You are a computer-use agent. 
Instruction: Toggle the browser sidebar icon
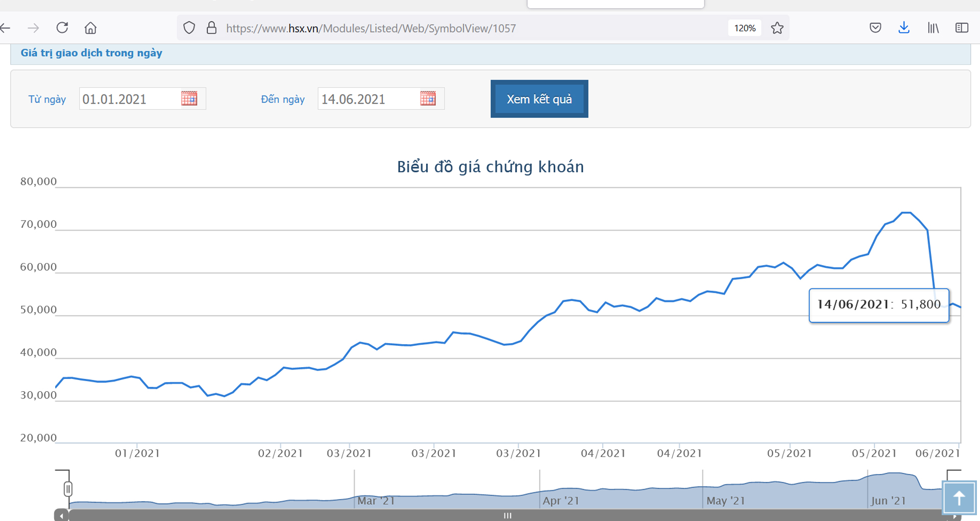[x=961, y=28]
